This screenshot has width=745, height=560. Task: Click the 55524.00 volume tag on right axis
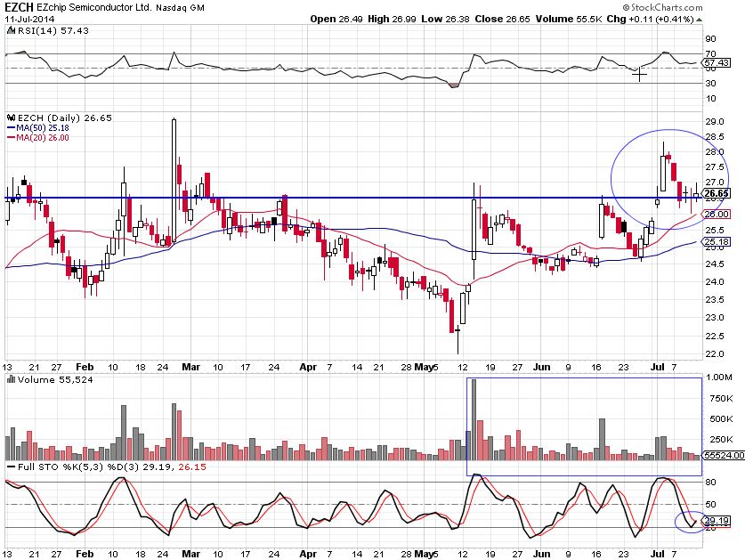click(x=724, y=456)
